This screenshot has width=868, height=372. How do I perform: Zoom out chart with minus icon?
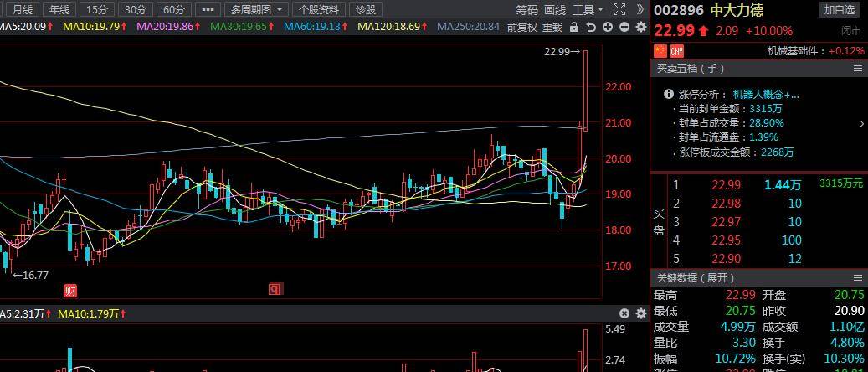click(x=624, y=27)
